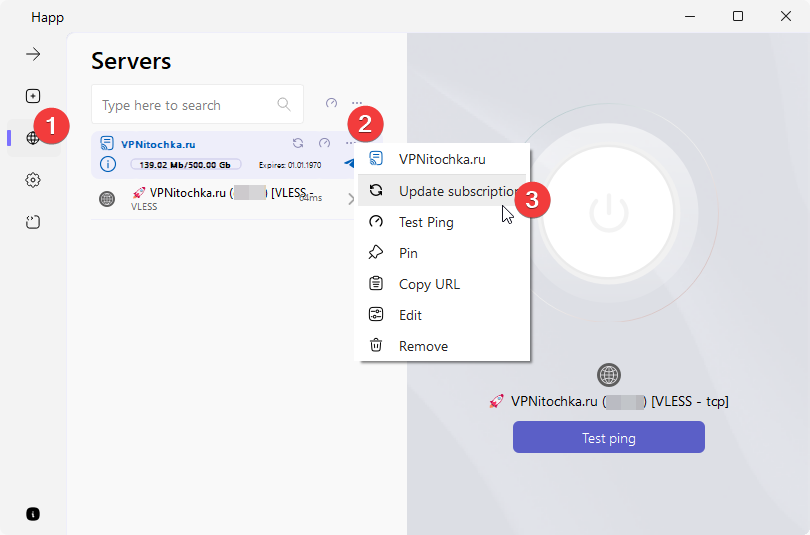The height and width of the screenshot is (535, 810).
Task: Click the VPNitochka.ru subscription title
Action: [158, 144]
